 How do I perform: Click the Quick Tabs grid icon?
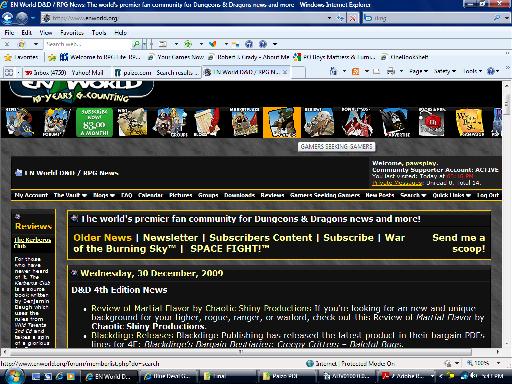pos(9,72)
